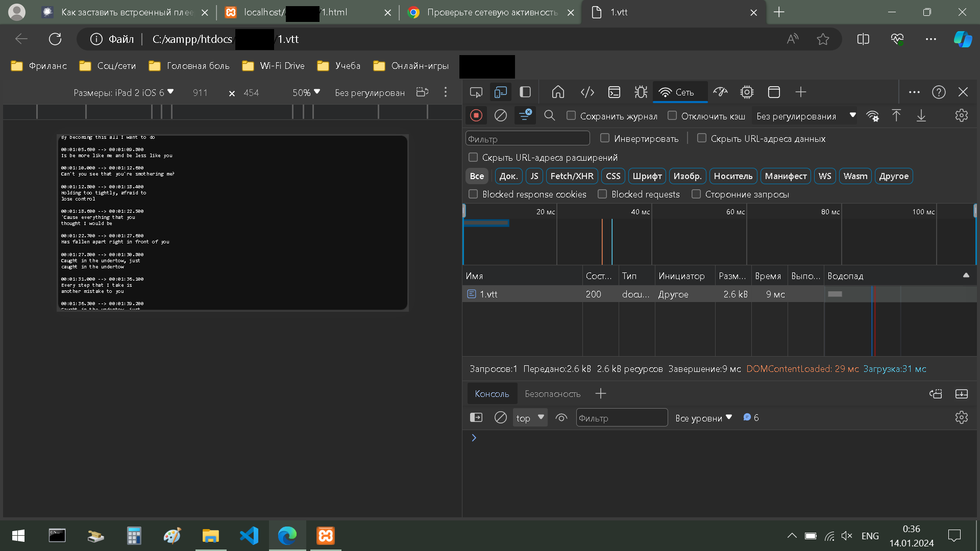Viewport: 980px width, 551px height.
Task: Open console settings gear
Action: 962,418
